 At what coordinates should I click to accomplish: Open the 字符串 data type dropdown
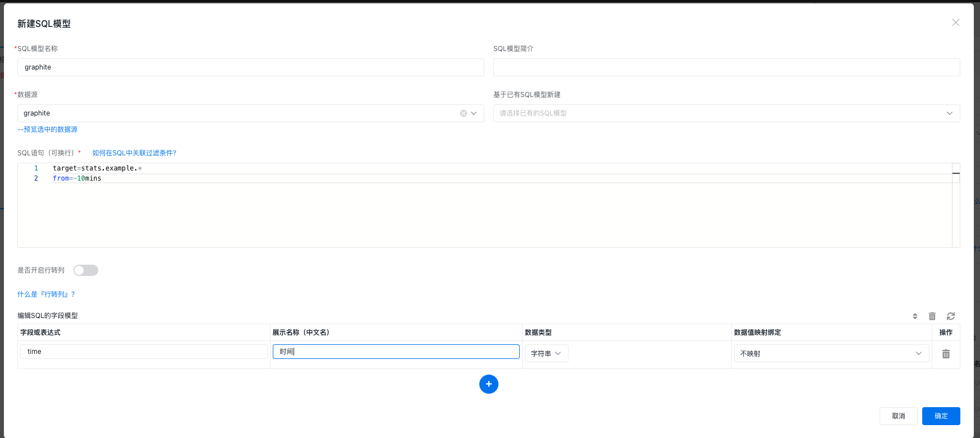[x=546, y=353]
